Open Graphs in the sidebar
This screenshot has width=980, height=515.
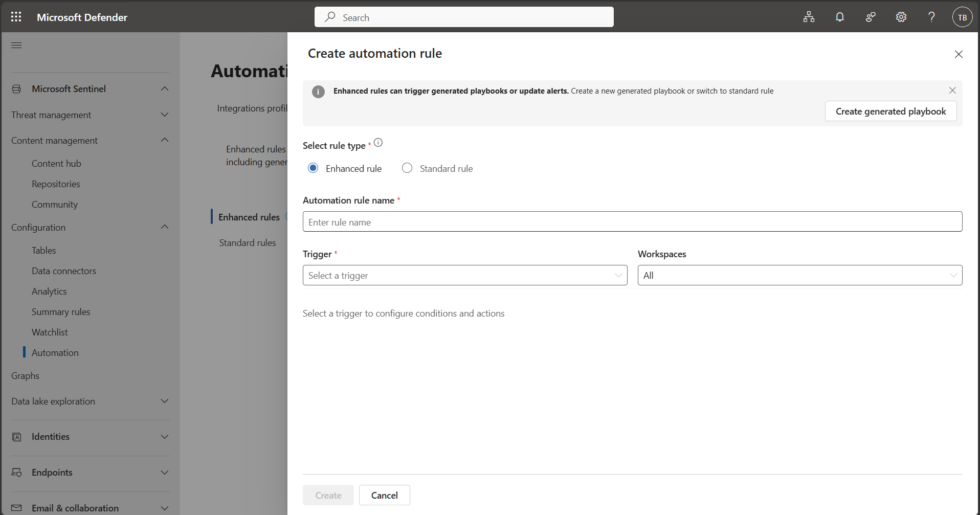point(25,376)
